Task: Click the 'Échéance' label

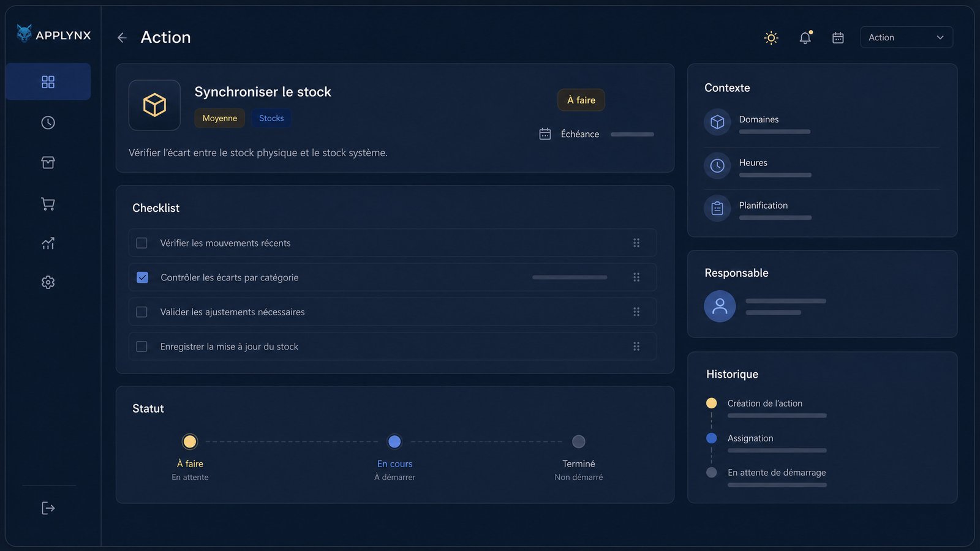Action: click(x=580, y=134)
